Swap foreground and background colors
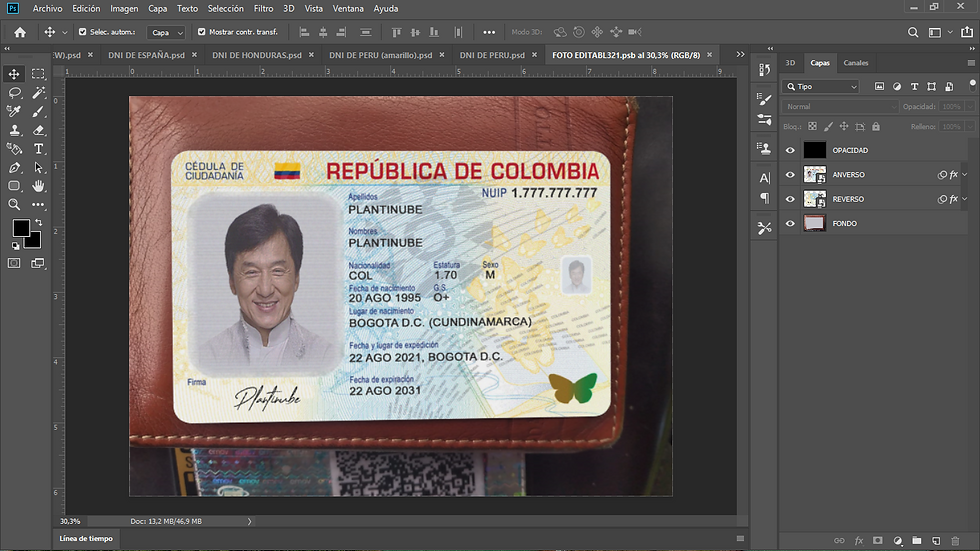980x551 pixels. coord(39,222)
